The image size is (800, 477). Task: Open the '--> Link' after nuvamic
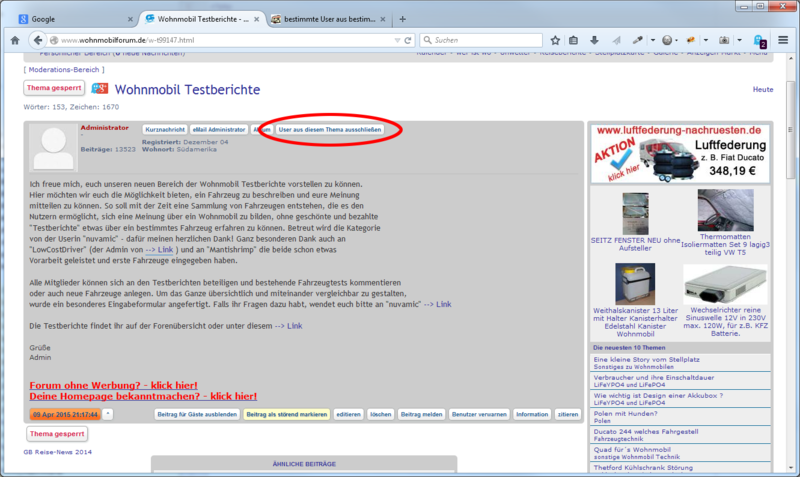pyautogui.click(x=437, y=304)
